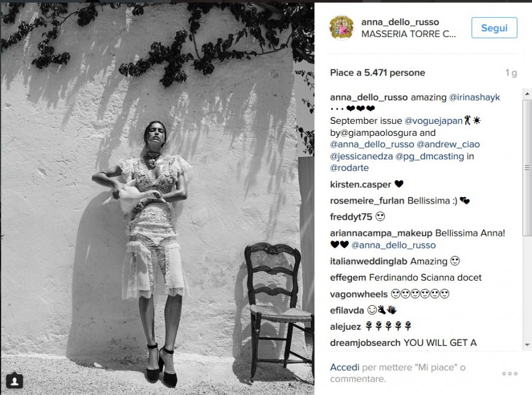Click the tagged people icon on photo
The height and width of the screenshot is (395, 532).
pyautogui.click(x=14, y=381)
